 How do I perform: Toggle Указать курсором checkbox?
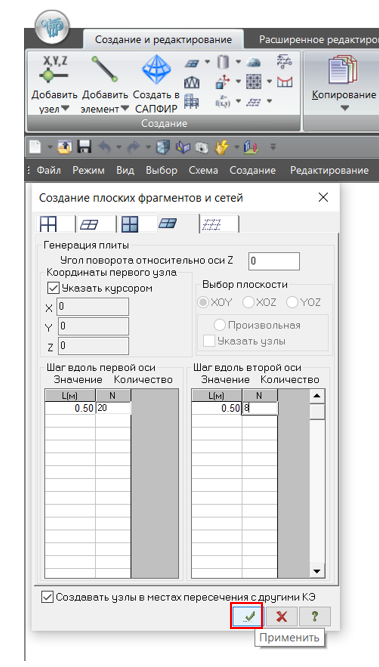(x=53, y=288)
